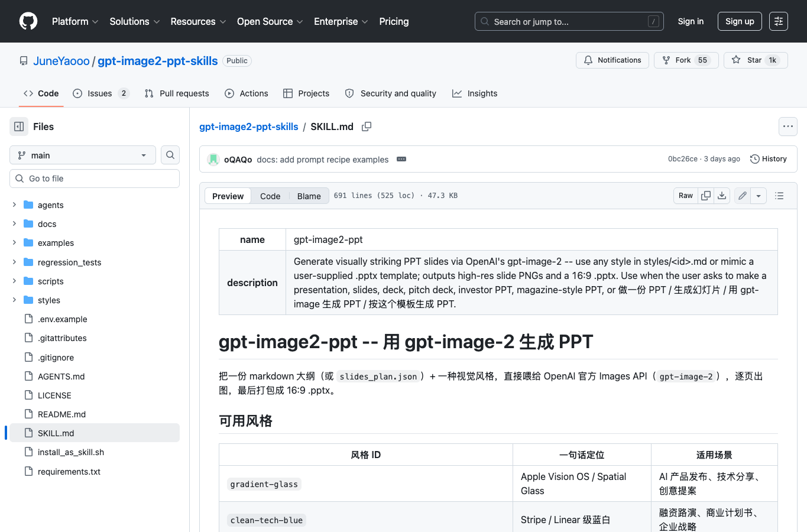Click the Sign in link

(x=691, y=21)
